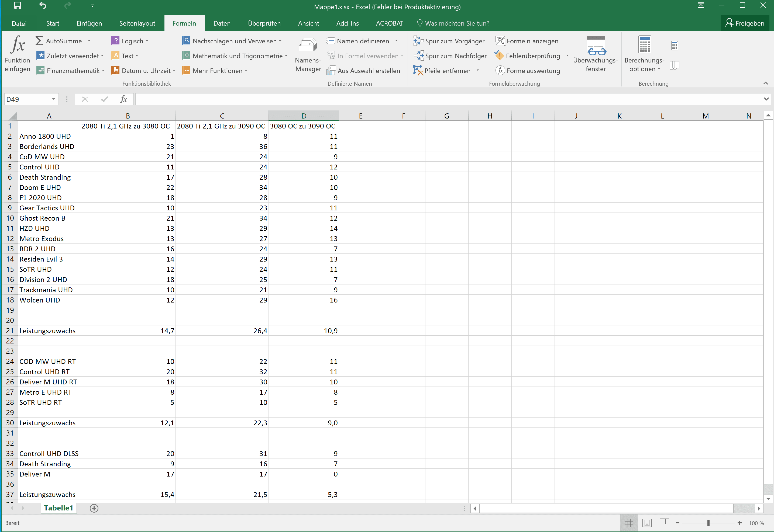Open the Daten ribbon tab
774x532 pixels.
pyautogui.click(x=222, y=23)
